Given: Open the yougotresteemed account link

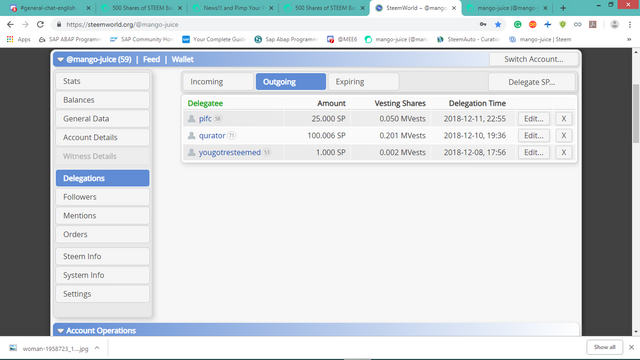Looking at the screenshot, I should pyautogui.click(x=229, y=152).
